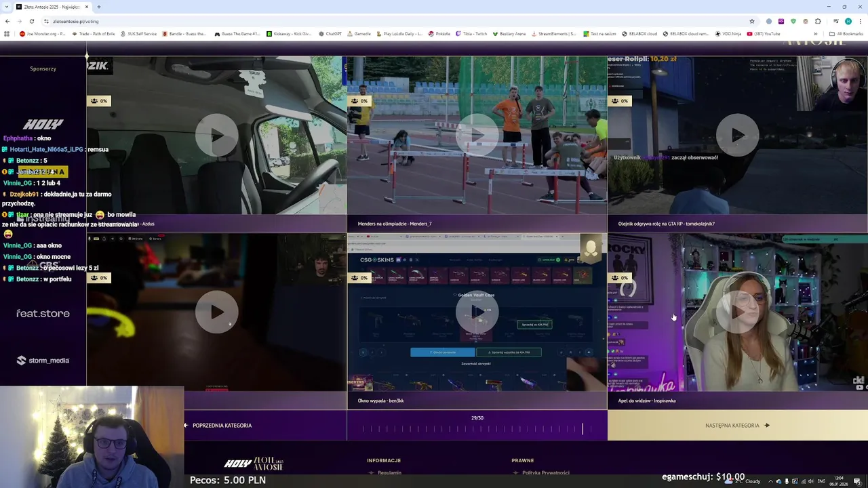Open a new browser tab
The image size is (868, 488).
click(99, 7)
